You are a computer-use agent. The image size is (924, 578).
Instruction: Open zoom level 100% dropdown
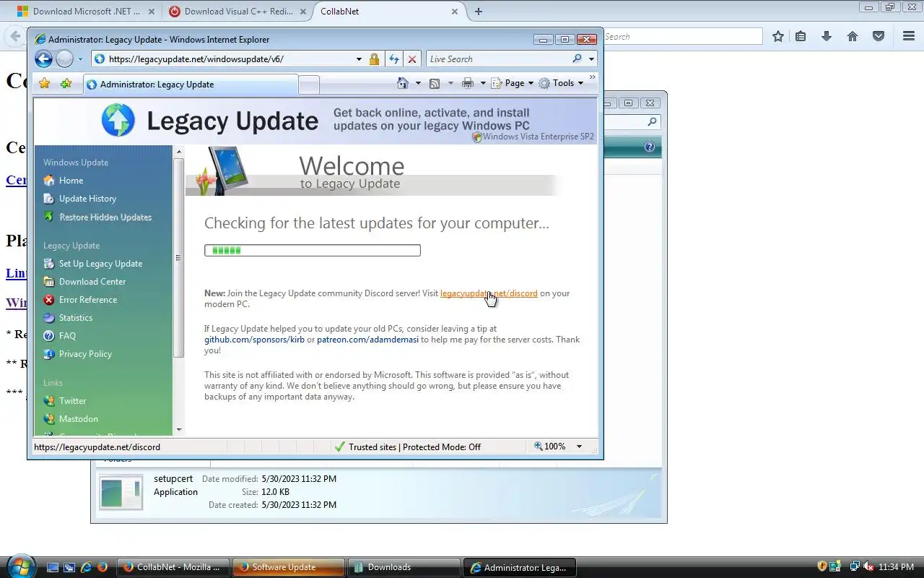[x=579, y=447]
